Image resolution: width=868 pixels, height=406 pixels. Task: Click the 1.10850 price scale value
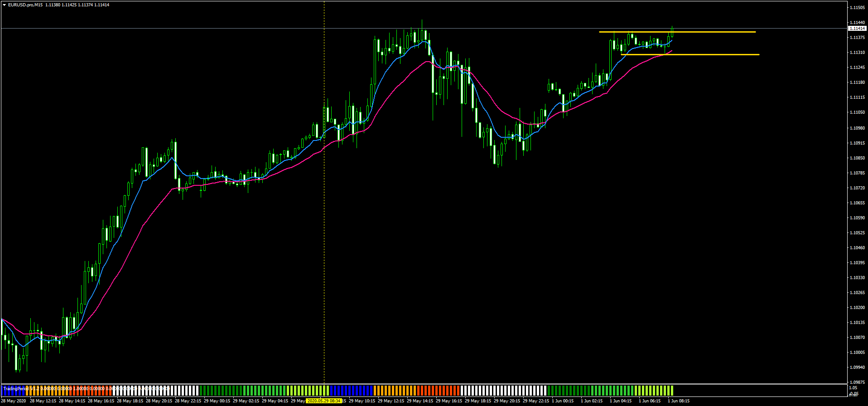tap(858, 158)
